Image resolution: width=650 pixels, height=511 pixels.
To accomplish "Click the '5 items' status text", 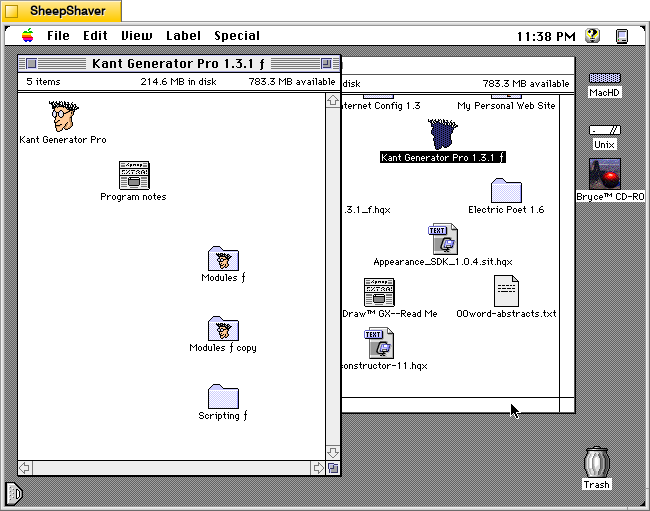I will click(x=43, y=82).
